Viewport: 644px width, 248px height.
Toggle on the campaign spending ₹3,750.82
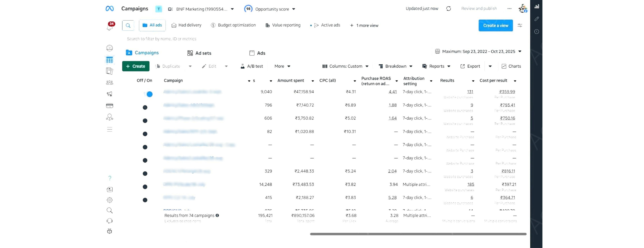(145, 121)
